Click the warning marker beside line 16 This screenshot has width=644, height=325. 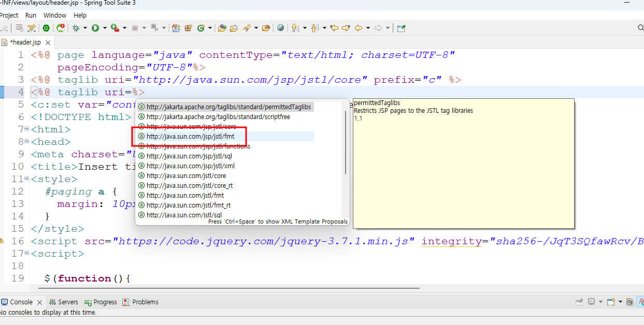pos(2,241)
